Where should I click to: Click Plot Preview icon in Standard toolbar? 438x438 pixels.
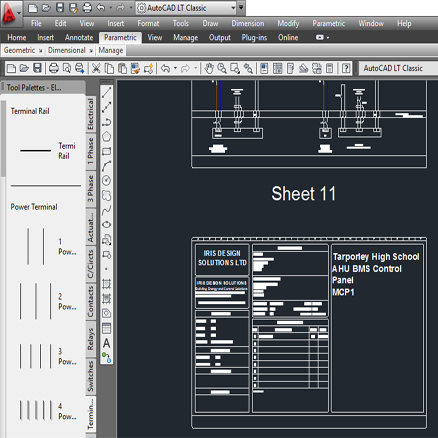click(x=67, y=68)
